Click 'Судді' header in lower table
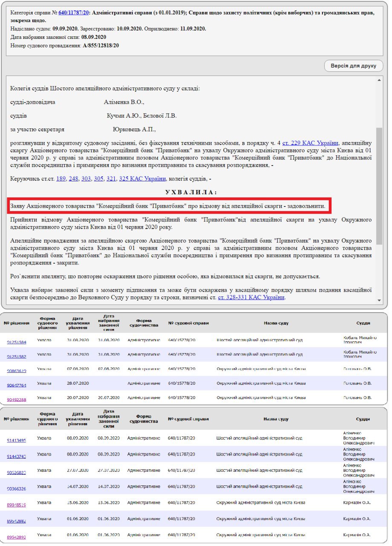Image resolution: width=392 pixels, height=546 pixels. click(363, 419)
